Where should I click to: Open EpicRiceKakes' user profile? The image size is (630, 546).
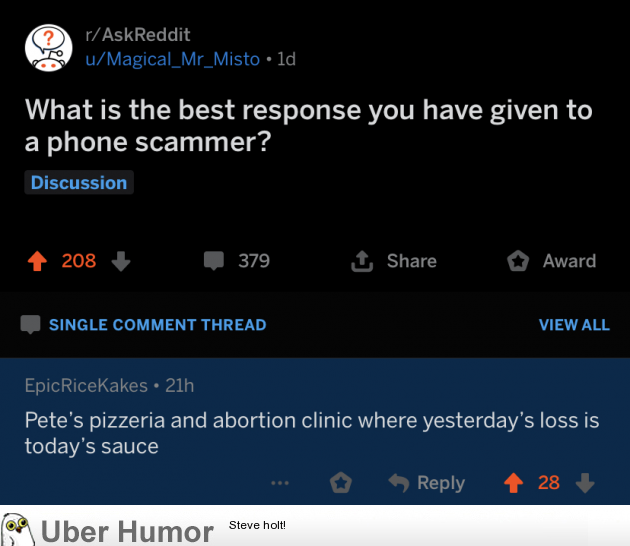click(86, 385)
